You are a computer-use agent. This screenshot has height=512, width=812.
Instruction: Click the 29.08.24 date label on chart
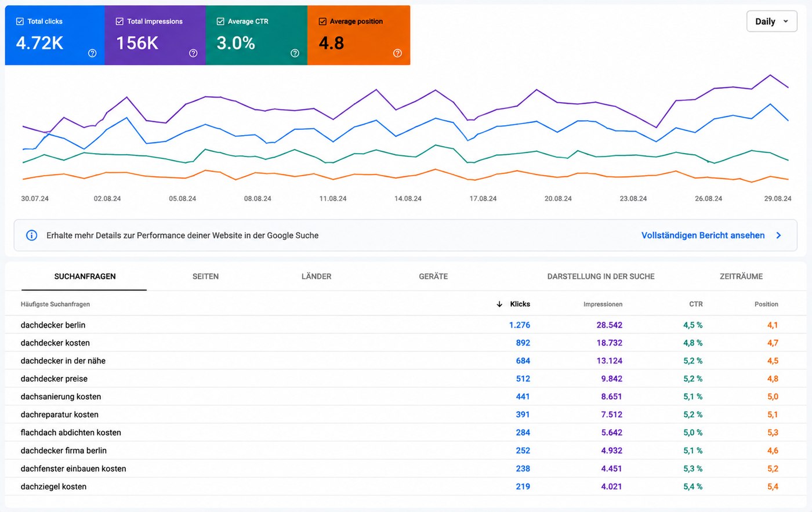coord(777,199)
